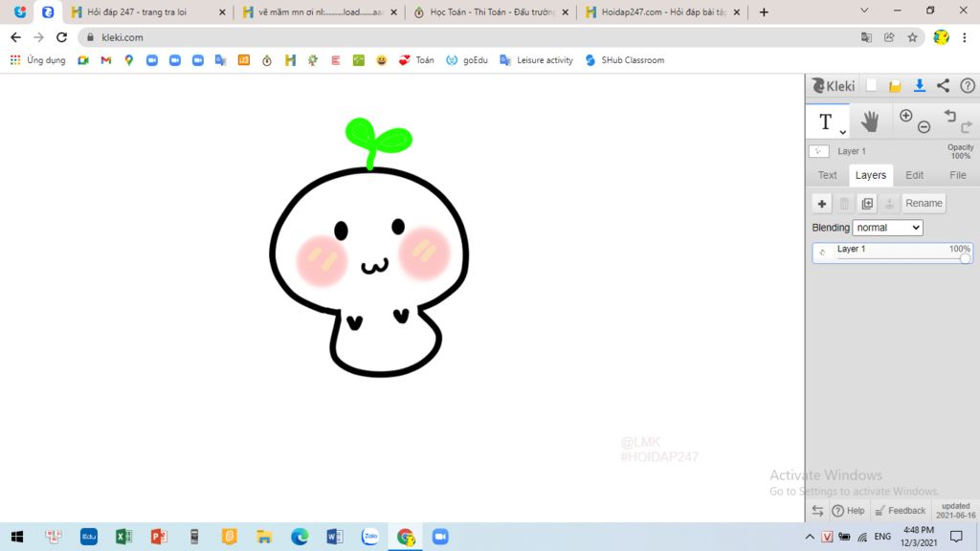Viewport: 980px width, 551px height.
Task: Open the Windows notification center
Action: (x=956, y=537)
